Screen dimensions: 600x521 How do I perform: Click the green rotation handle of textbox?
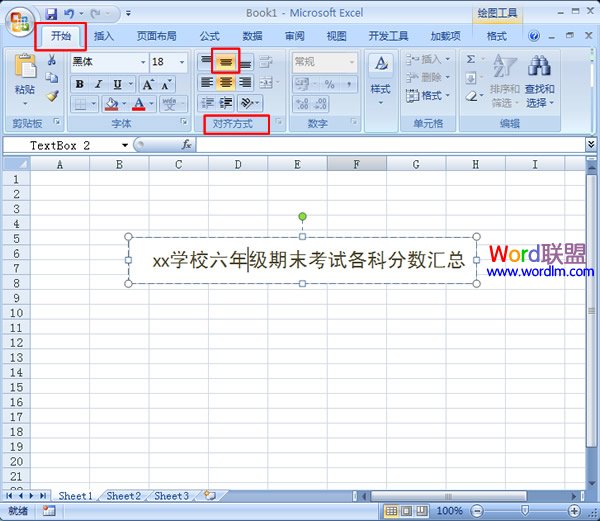click(x=302, y=217)
